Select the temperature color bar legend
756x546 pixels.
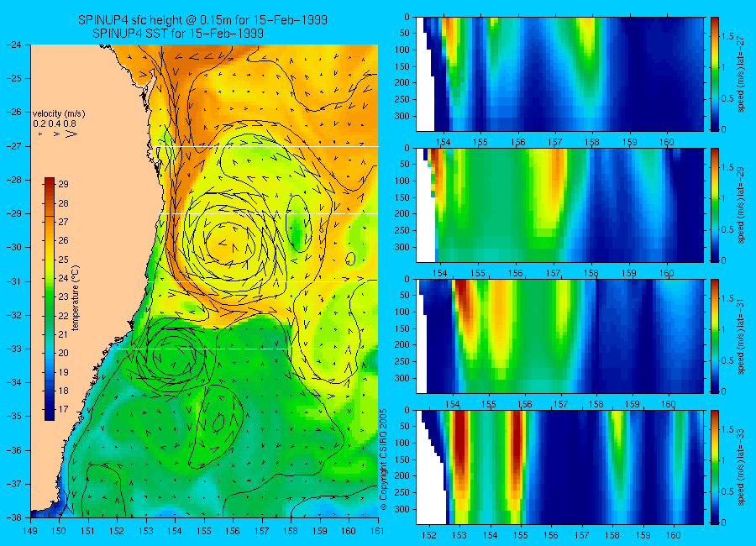pos(50,299)
